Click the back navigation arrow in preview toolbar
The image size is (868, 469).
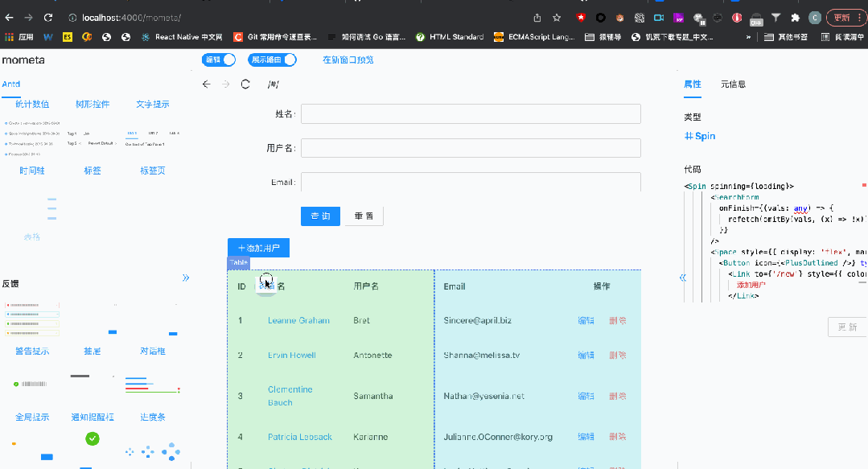(x=207, y=84)
